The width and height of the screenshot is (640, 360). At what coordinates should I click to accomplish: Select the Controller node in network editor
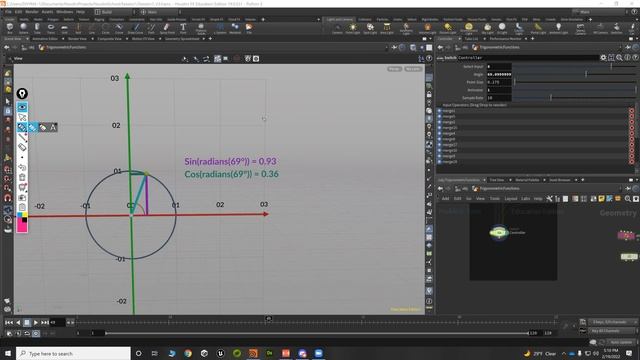coord(499,233)
